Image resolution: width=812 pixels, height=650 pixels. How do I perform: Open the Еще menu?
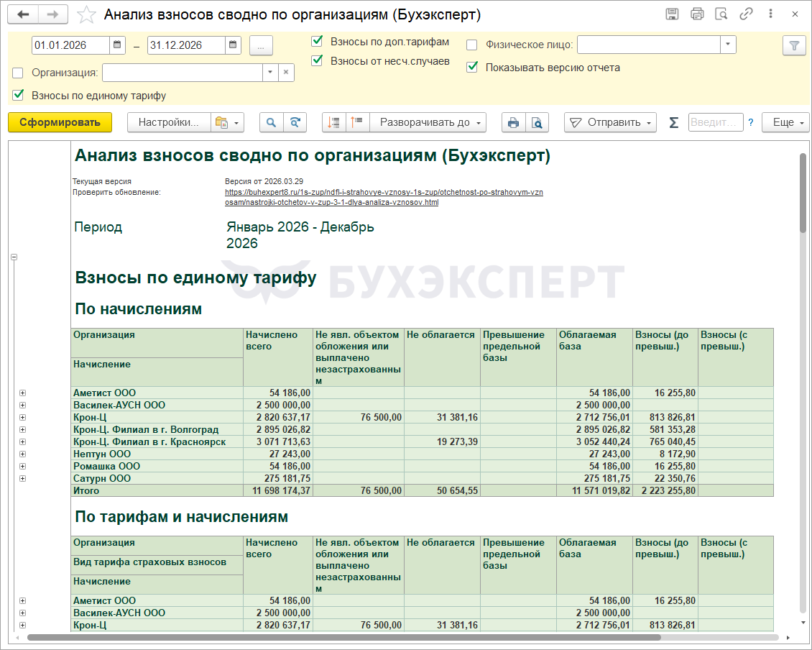[x=785, y=122]
